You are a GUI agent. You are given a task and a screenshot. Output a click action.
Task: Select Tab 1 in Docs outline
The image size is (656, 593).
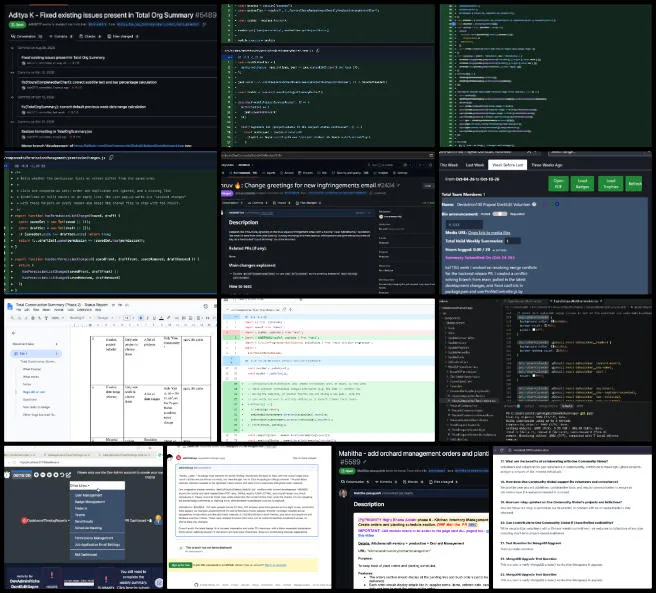pos(36,354)
